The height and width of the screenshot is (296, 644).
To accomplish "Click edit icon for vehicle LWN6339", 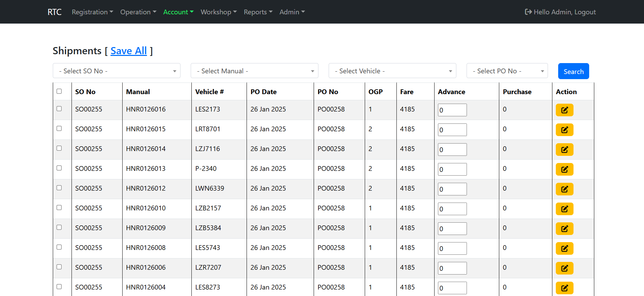I will tap(564, 189).
